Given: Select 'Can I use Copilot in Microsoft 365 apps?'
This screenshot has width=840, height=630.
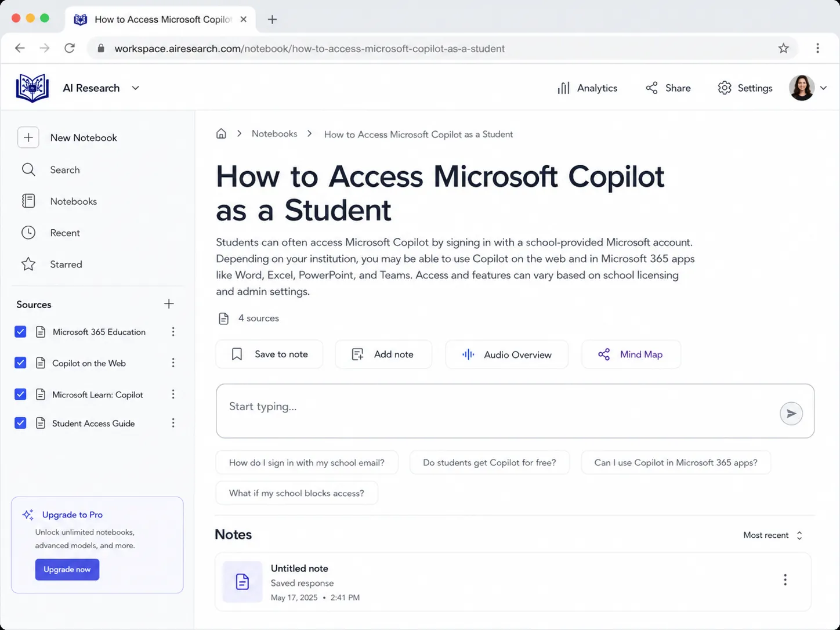Looking at the screenshot, I should tap(676, 462).
